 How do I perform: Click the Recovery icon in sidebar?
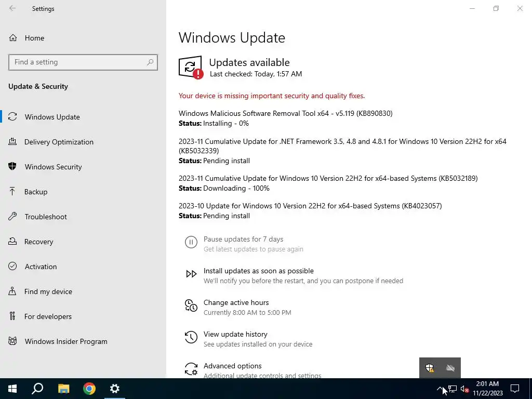point(12,242)
